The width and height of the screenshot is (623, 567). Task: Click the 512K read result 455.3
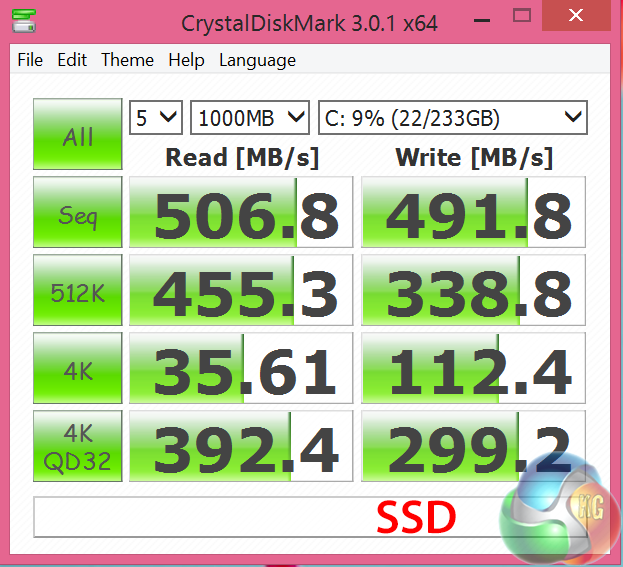point(241,290)
